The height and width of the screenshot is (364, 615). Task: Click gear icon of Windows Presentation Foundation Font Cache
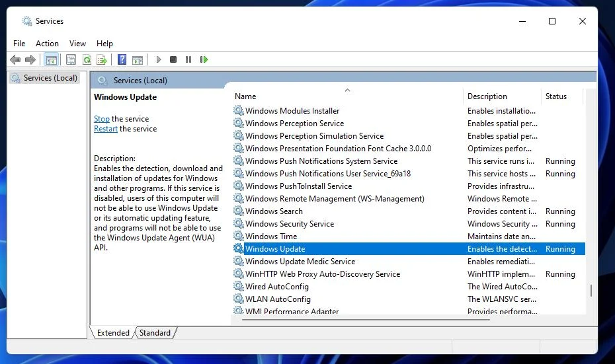coord(239,148)
